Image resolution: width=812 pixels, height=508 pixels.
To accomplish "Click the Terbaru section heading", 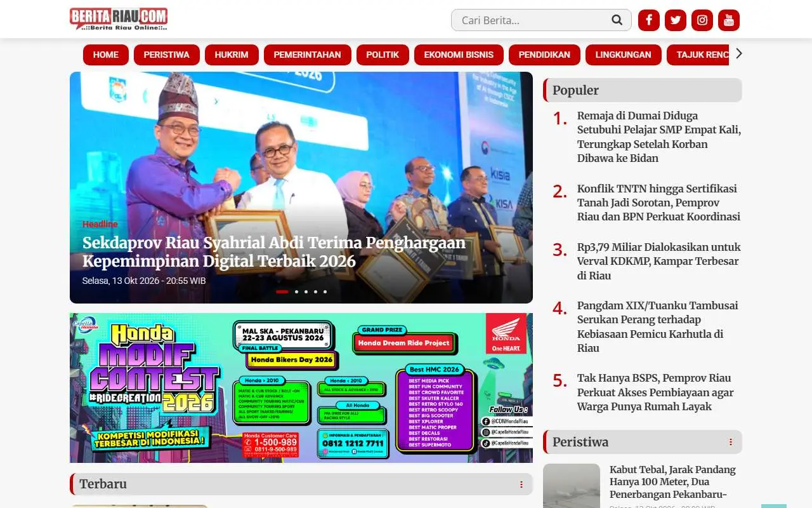I will coord(103,484).
